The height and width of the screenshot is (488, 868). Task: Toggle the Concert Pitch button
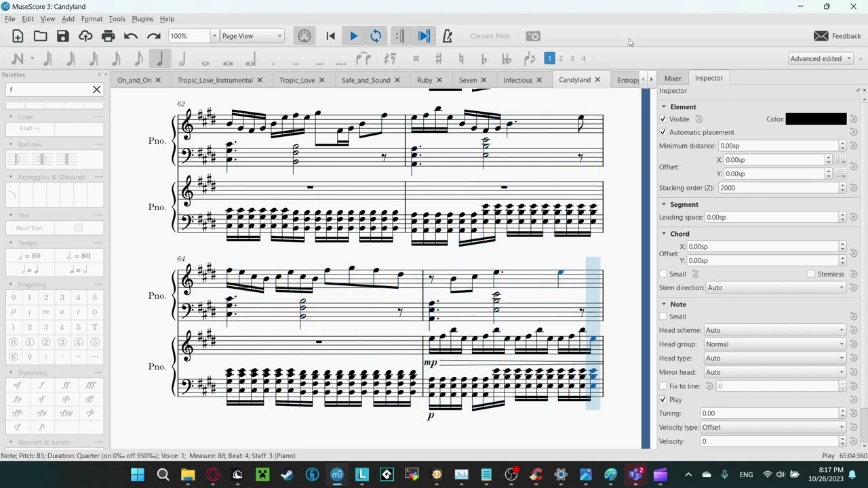click(490, 36)
